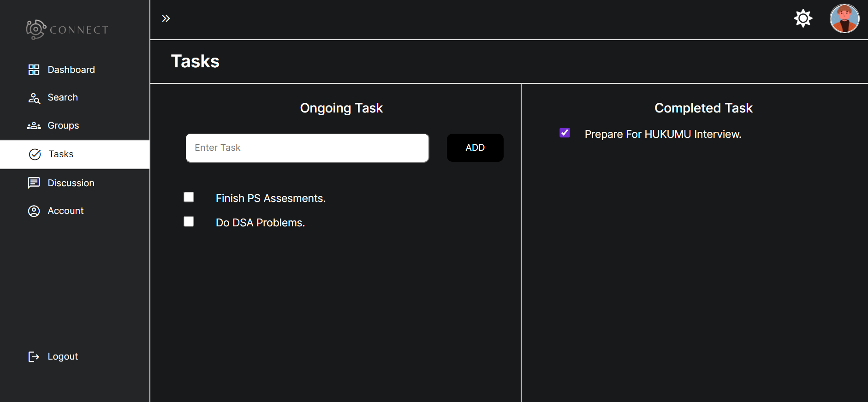Click the Discussion chat icon
This screenshot has width=868, height=402.
[34, 183]
